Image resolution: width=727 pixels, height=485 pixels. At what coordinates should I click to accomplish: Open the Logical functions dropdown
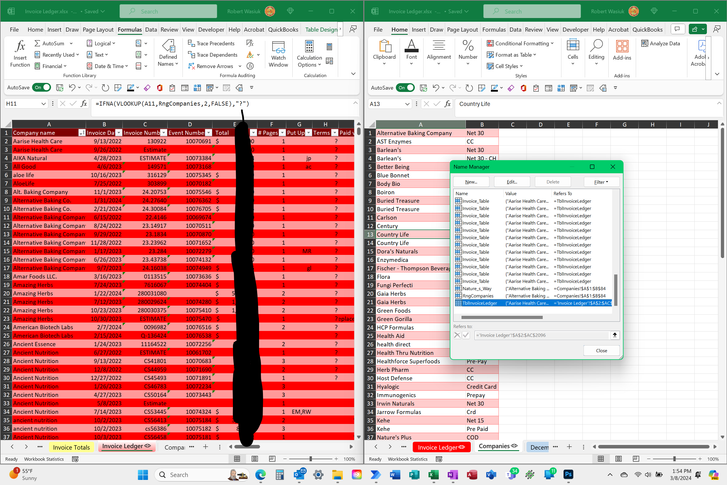coord(101,43)
